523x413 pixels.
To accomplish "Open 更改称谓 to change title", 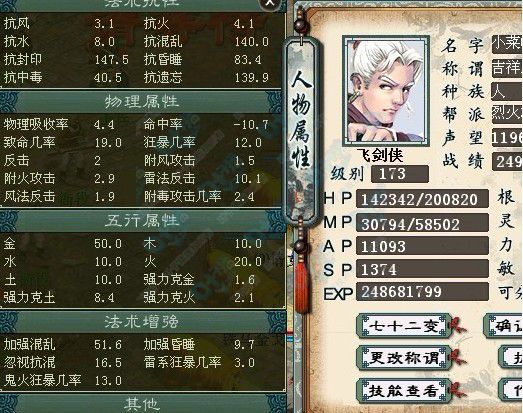I will click(x=404, y=358).
